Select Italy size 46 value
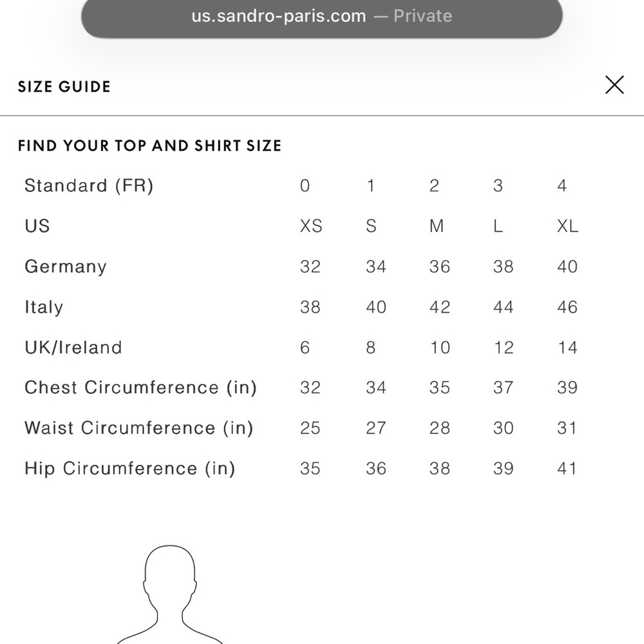Screen dimensions: 644x644 click(x=567, y=307)
